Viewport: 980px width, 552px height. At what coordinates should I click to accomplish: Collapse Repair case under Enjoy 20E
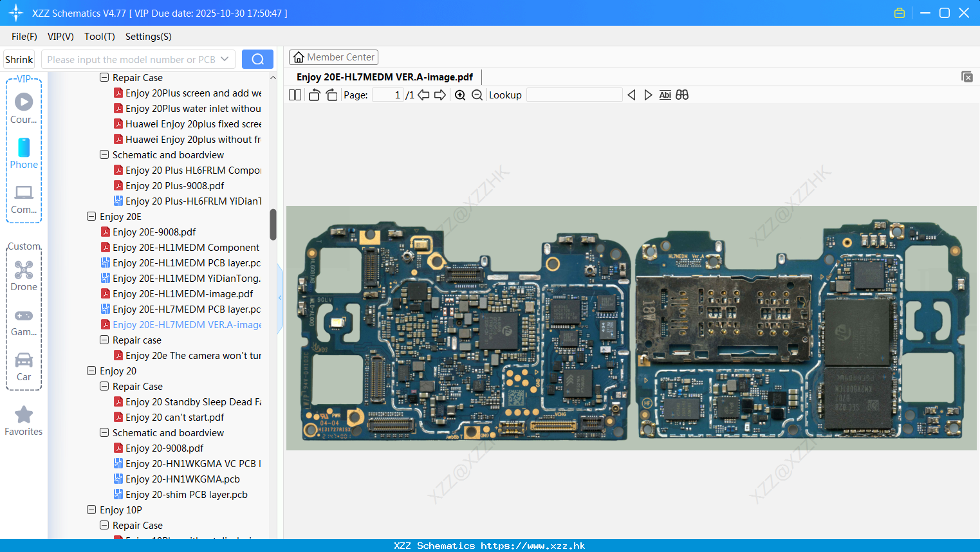tap(104, 340)
